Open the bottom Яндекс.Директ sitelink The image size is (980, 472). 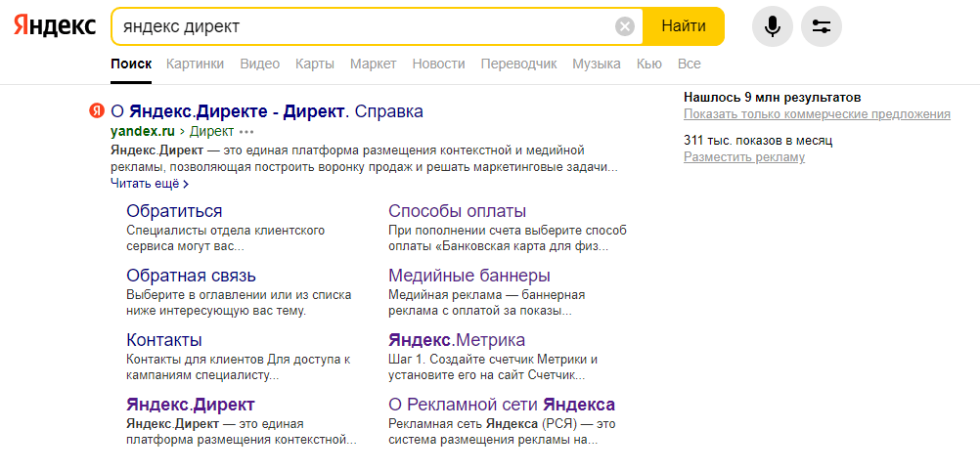191,405
